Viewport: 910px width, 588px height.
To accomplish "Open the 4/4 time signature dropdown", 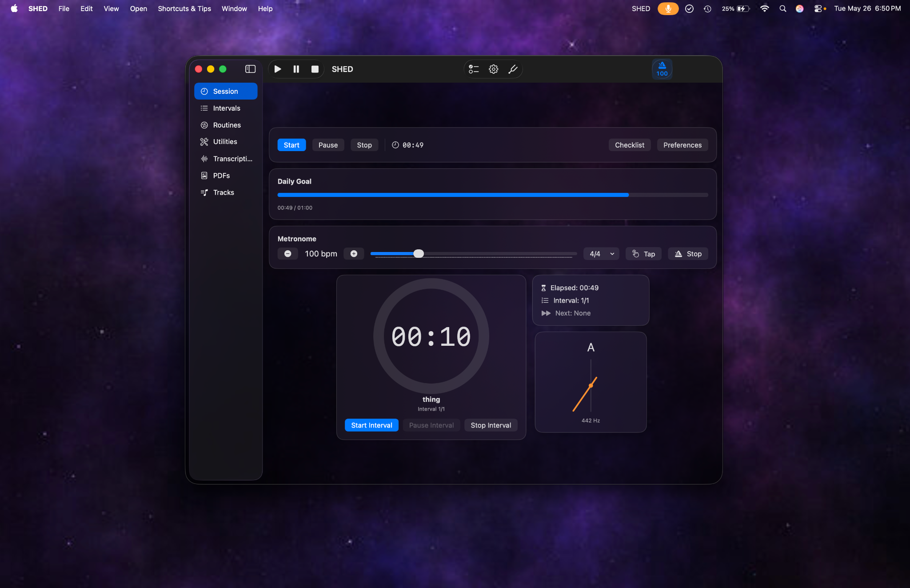I will (x=601, y=254).
